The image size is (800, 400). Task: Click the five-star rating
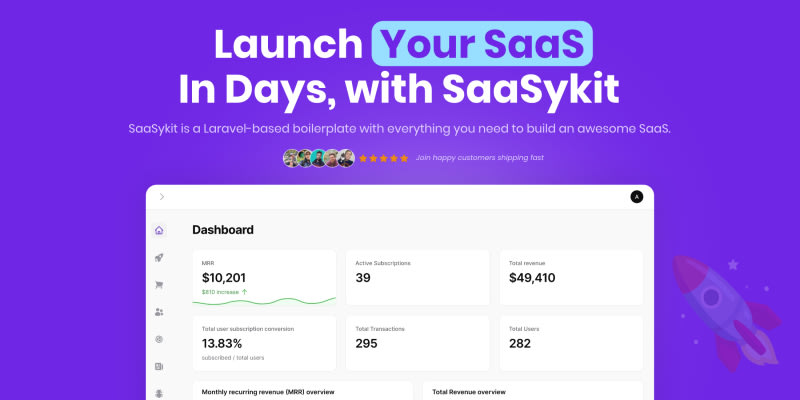(384, 158)
